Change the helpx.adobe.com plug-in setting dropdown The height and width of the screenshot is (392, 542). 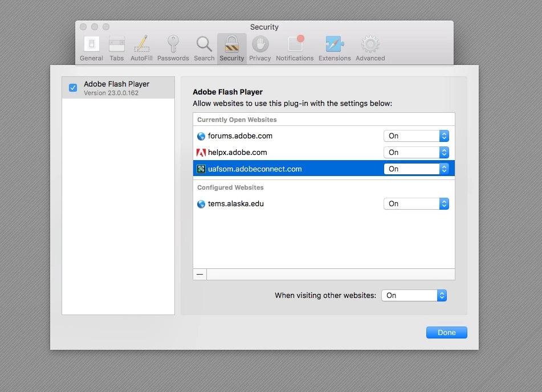(x=416, y=153)
